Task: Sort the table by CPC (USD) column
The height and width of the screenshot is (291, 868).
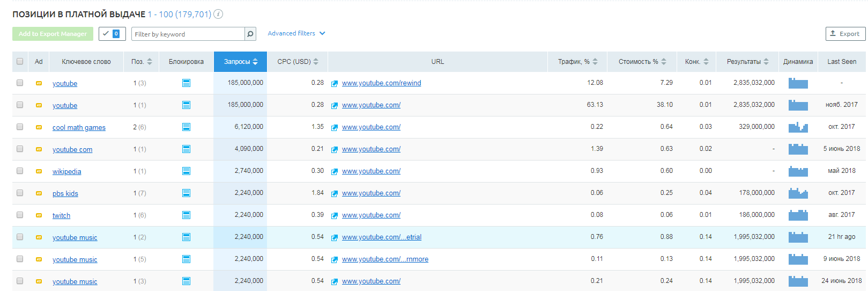Action: tap(298, 62)
